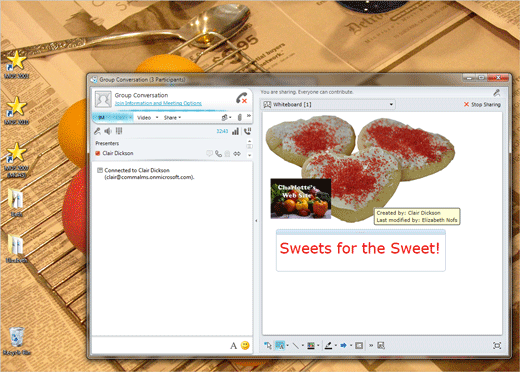Click the Sweets for the Sweet text box
This screenshot has width=520, height=372.
[x=360, y=251]
